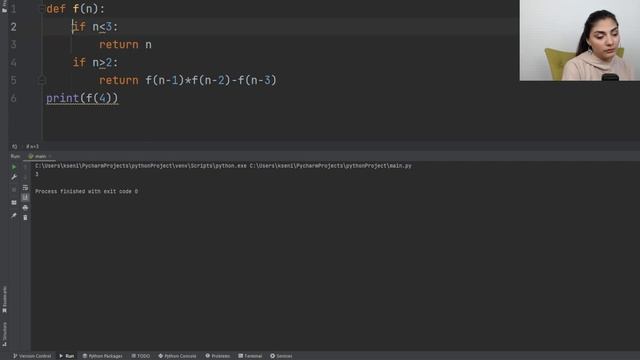The width and height of the screenshot is (640, 360).
Task: Click the Restore Layout icon in Run panel
Action: pos(14,202)
